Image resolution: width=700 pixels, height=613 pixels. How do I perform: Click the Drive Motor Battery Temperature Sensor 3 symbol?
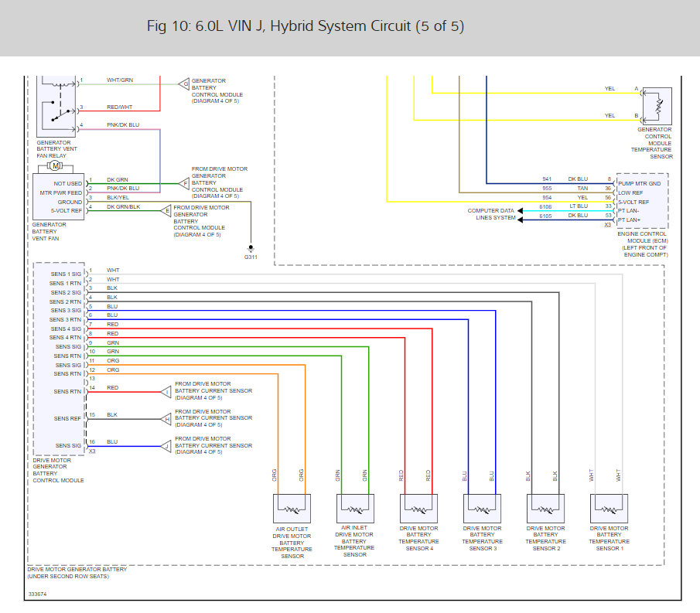pos(482,509)
